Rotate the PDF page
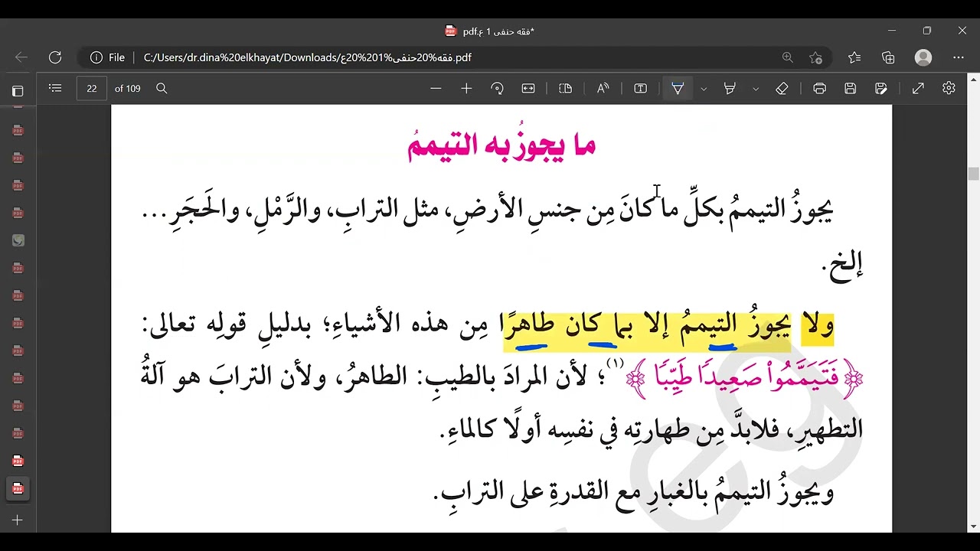980x551 pixels. [x=497, y=89]
